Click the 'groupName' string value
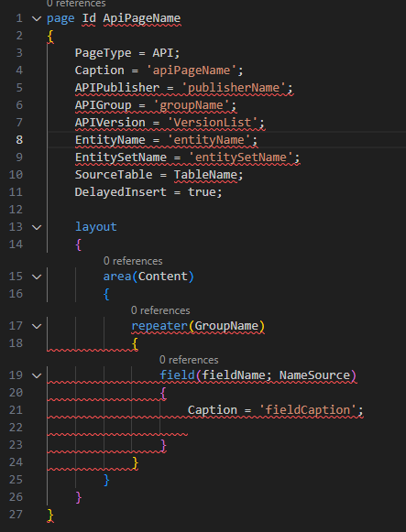Screen dimensions: 406x532 [192, 105]
